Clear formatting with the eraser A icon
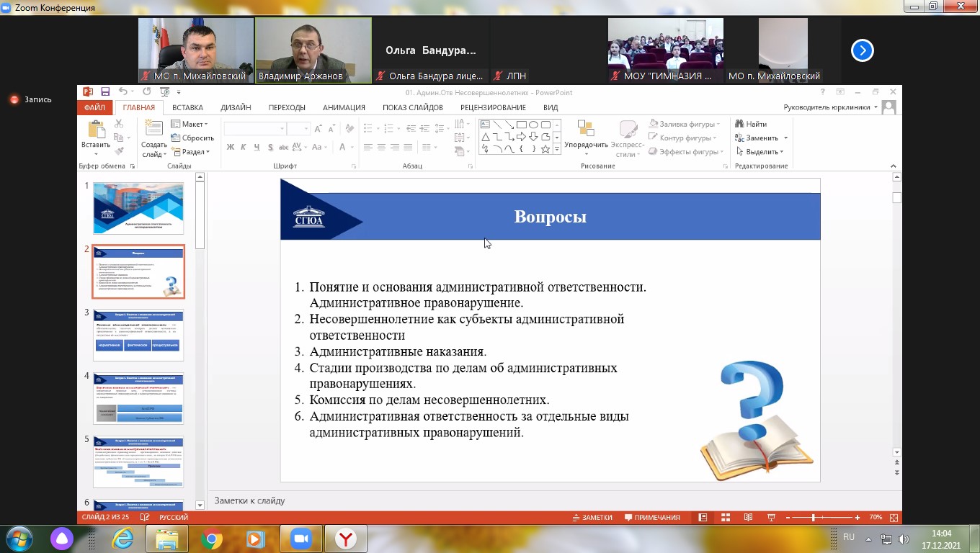980x553 pixels. pos(349,129)
